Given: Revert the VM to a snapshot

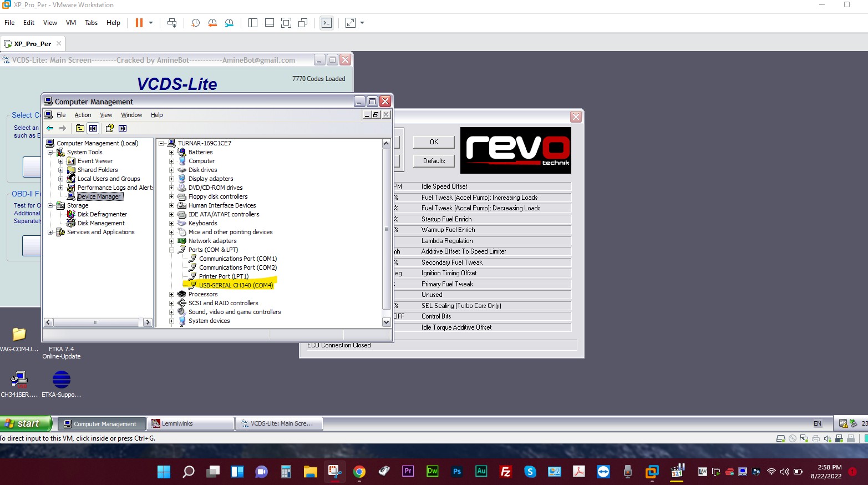Looking at the screenshot, I should (x=212, y=23).
